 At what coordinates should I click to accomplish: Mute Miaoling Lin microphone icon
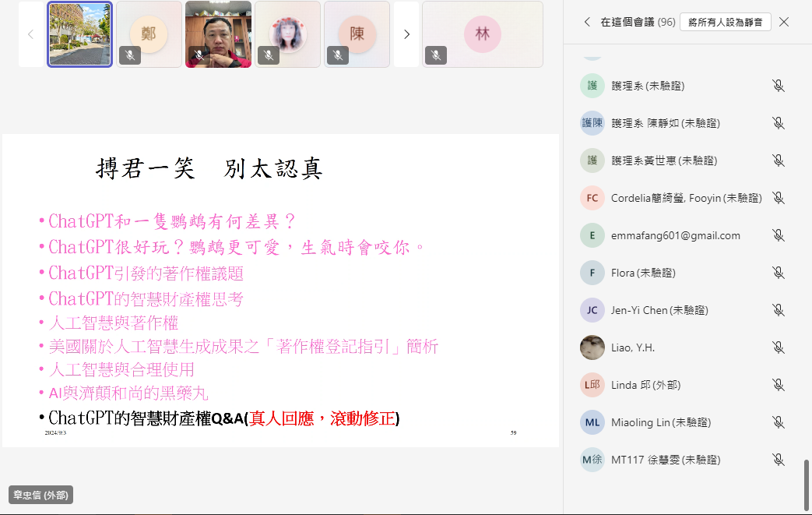[x=778, y=423]
